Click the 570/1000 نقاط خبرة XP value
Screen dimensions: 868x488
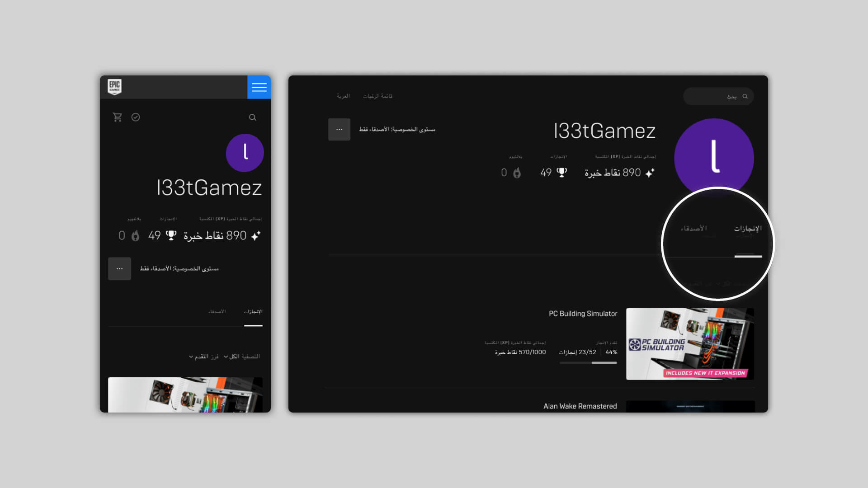click(x=520, y=352)
